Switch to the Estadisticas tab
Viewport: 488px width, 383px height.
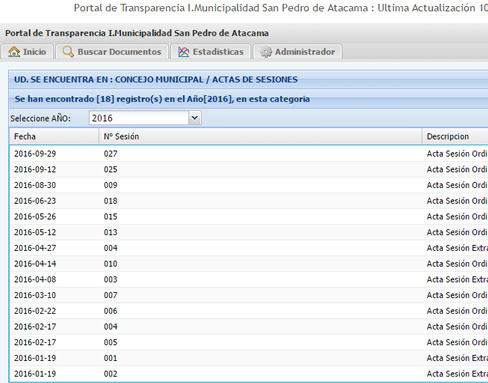pyautogui.click(x=210, y=52)
